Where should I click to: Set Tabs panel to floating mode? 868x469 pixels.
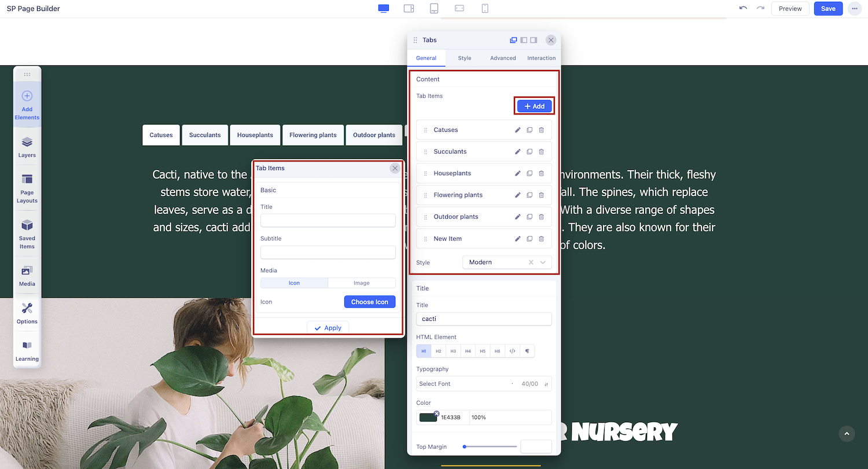tap(513, 40)
